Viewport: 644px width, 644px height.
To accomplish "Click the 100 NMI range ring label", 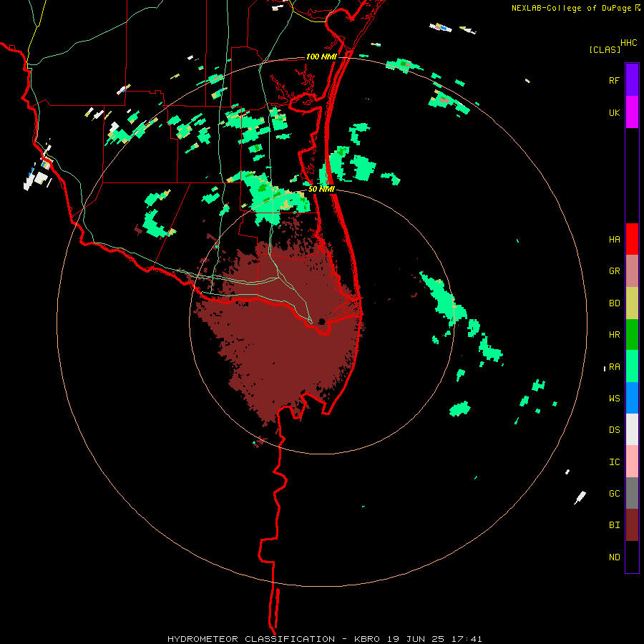I will [321, 57].
